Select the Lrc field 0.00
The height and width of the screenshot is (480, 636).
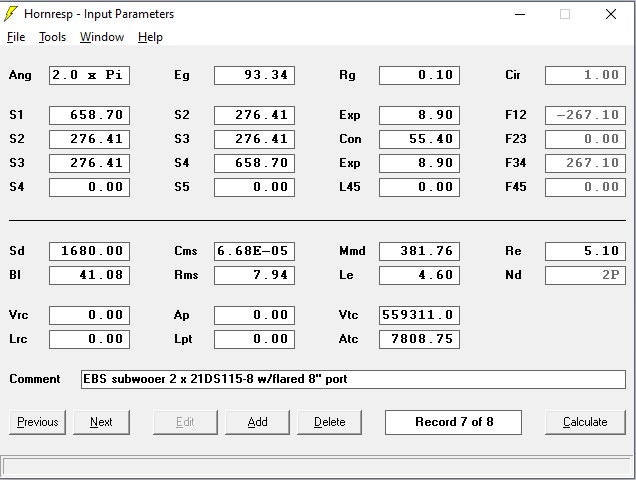pyautogui.click(x=89, y=339)
